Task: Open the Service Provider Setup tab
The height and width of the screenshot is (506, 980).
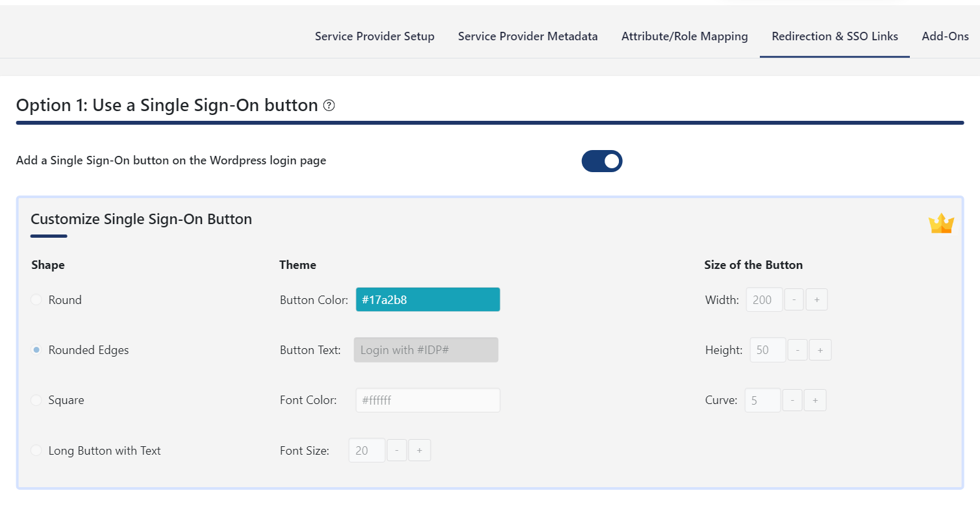Action: coord(375,36)
